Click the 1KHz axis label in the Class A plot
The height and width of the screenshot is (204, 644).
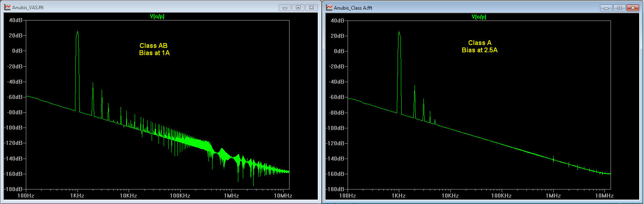398,196
